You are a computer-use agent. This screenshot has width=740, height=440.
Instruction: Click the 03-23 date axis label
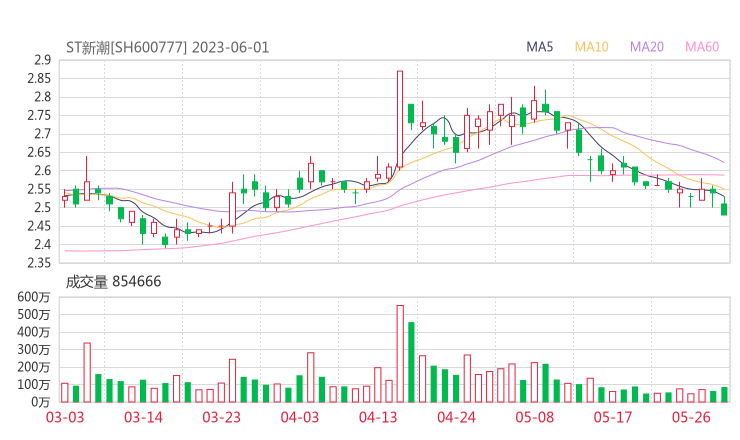point(221,417)
